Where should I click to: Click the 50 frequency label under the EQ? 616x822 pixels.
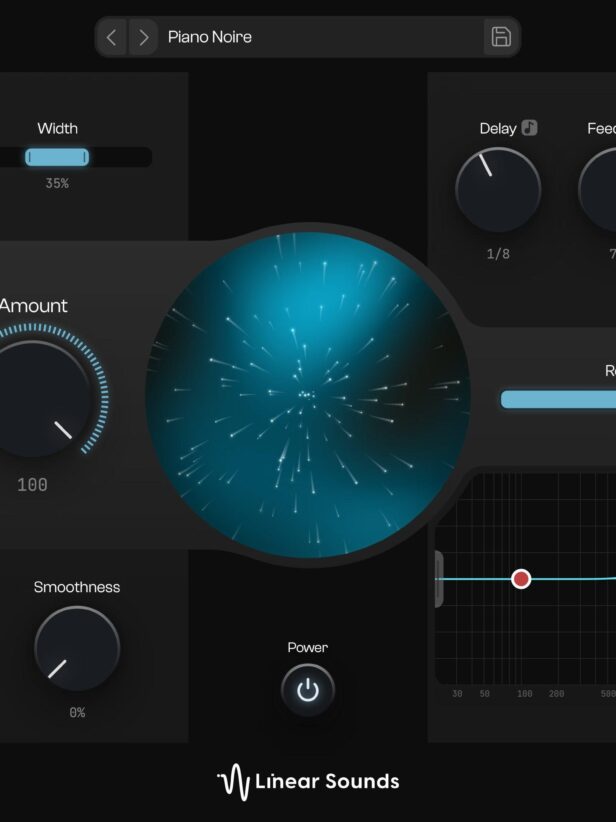pos(484,694)
